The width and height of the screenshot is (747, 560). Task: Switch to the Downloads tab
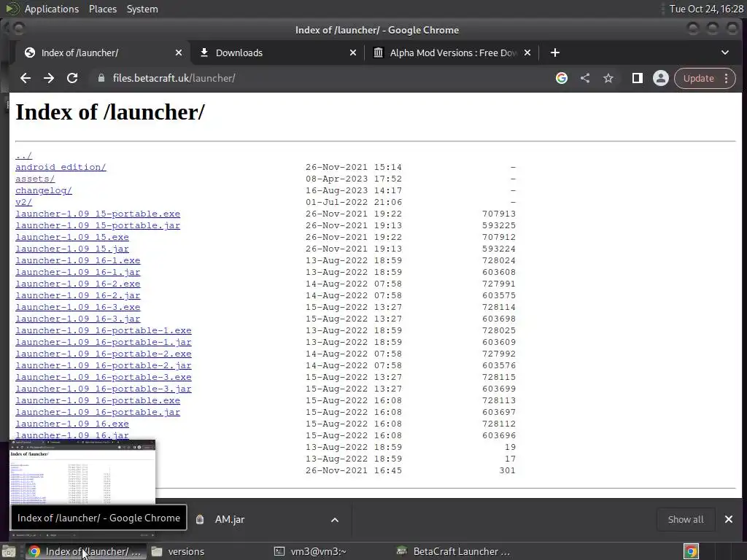[x=278, y=52]
